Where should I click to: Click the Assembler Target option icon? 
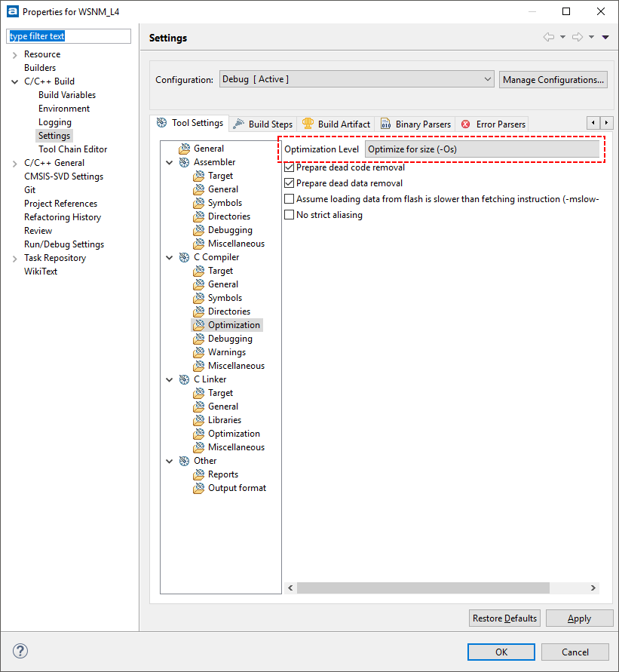pyautogui.click(x=198, y=176)
